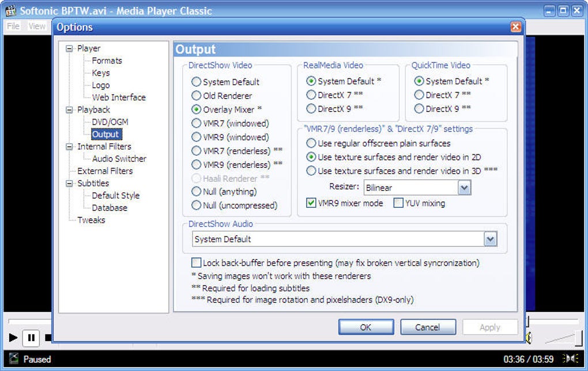
Task: Collapse the Playback tree node
Action: (x=69, y=110)
